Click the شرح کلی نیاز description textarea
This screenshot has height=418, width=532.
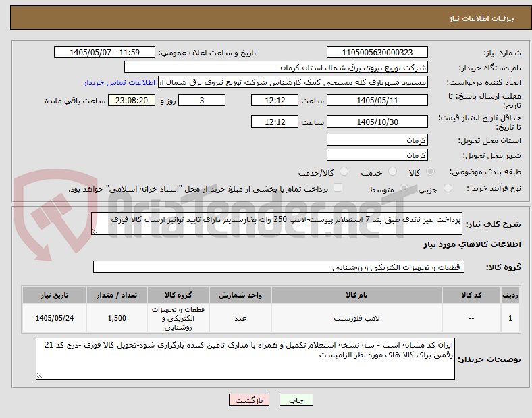[x=277, y=224]
